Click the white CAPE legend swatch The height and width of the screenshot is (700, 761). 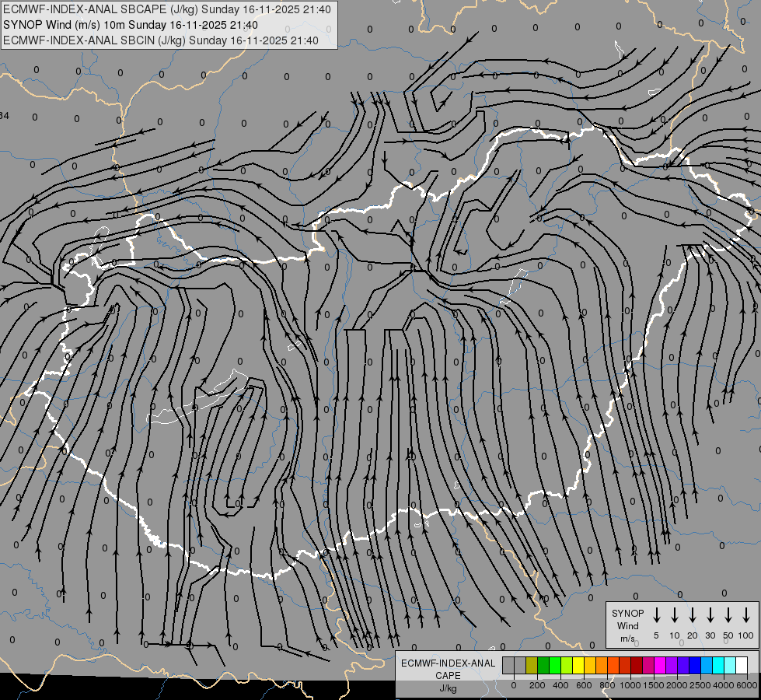[x=741, y=665]
